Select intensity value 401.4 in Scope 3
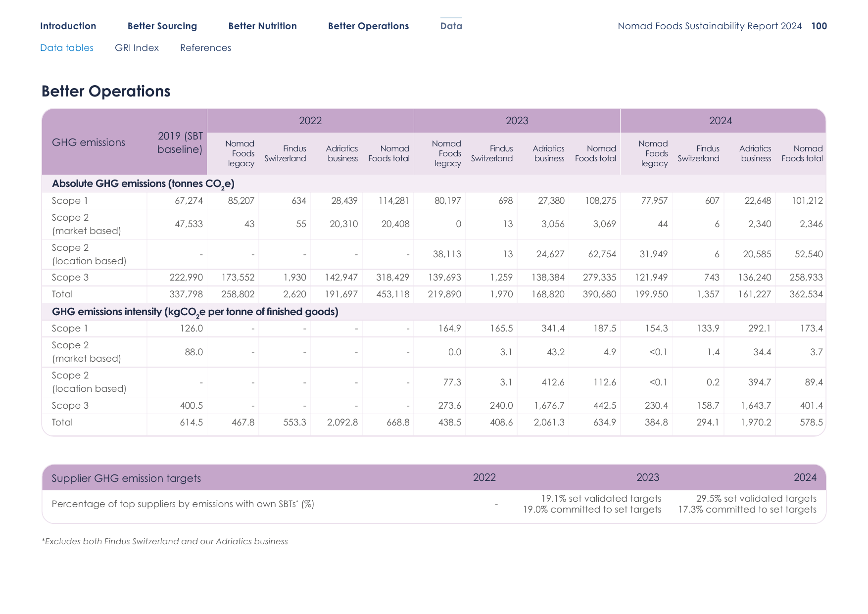Screen dimensions: 868x614 (x=812, y=406)
